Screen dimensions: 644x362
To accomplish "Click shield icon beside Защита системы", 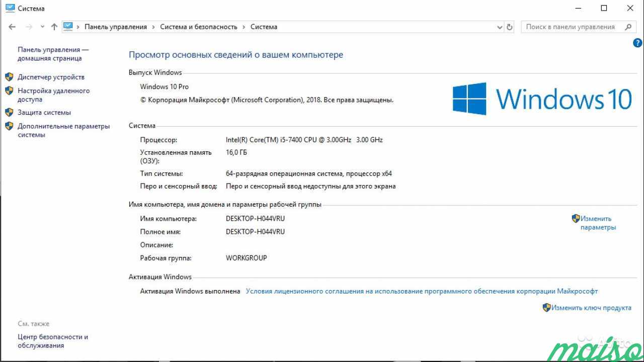I will [9, 113].
